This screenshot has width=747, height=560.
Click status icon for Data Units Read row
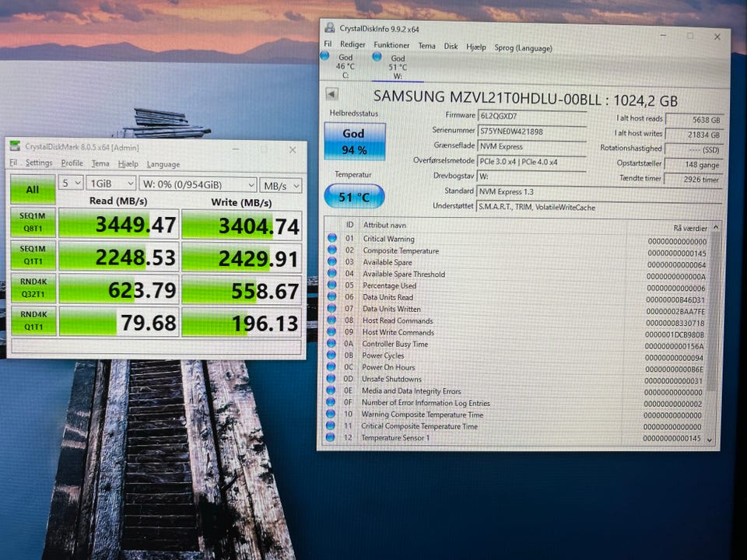[x=331, y=296]
